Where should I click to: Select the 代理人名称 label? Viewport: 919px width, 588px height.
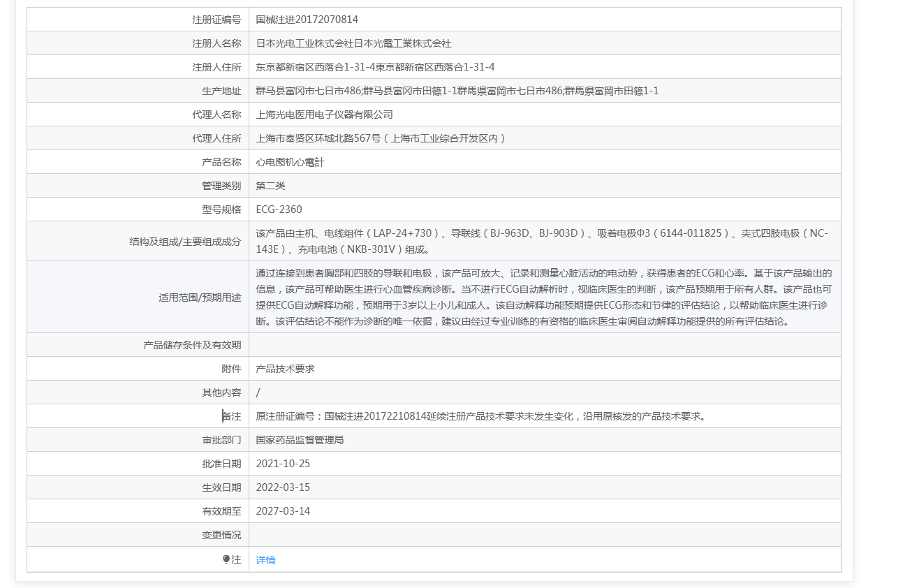click(216, 115)
